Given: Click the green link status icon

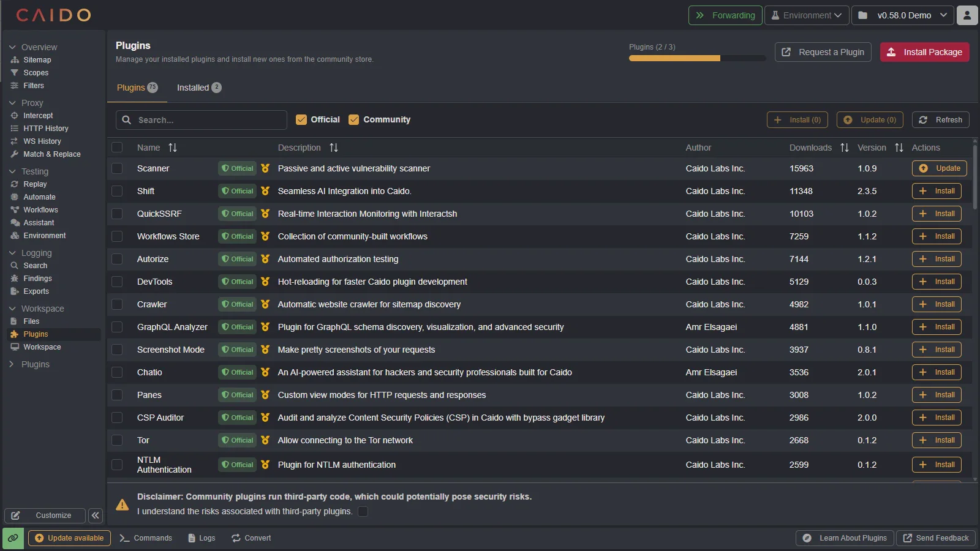Looking at the screenshot, I should click(x=13, y=538).
